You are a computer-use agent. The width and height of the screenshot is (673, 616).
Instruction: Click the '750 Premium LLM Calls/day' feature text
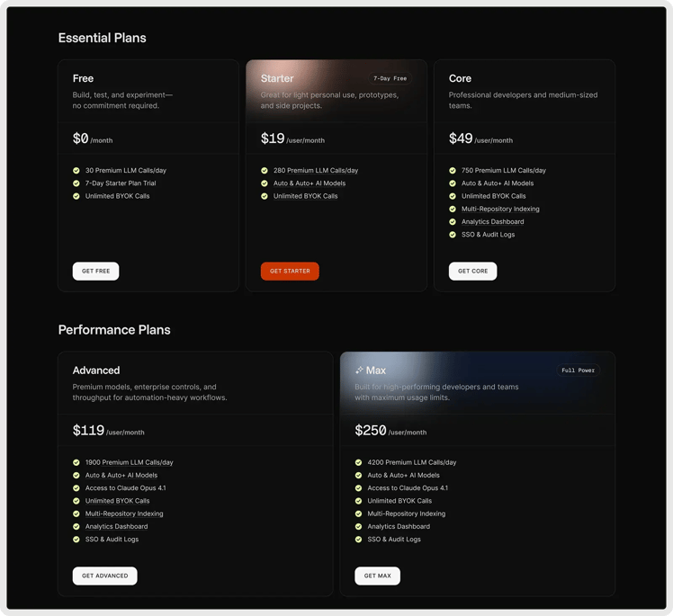(x=504, y=170)
